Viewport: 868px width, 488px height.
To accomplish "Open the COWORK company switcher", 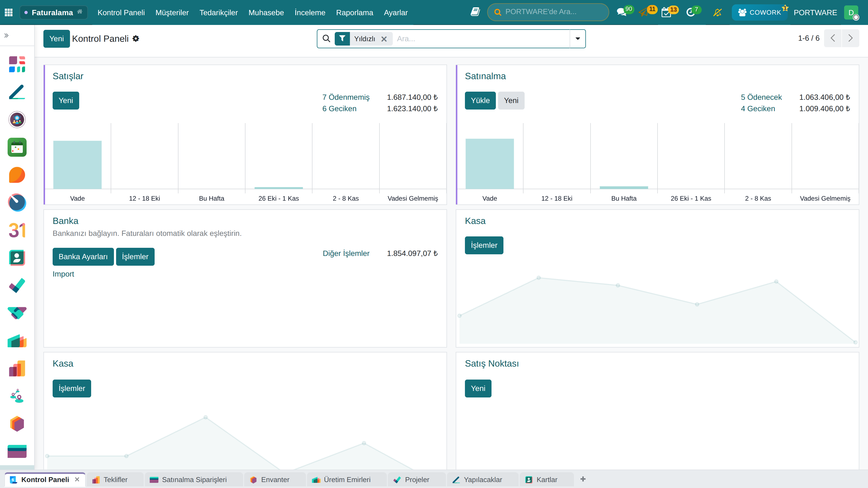I will click(759, 12).
